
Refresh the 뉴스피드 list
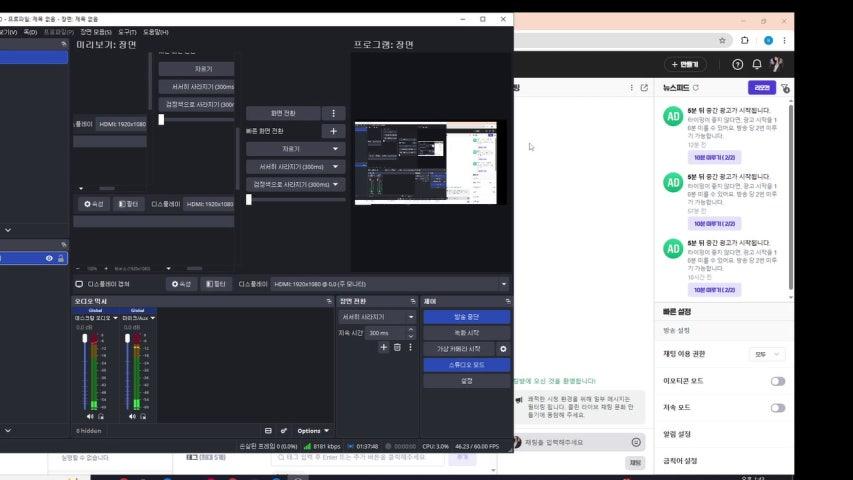pos(696,88)
